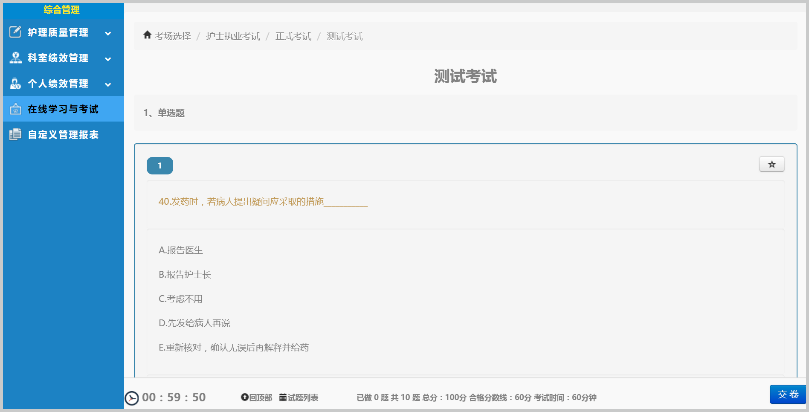
Task: Open the 试题列表 question list
Action: point(299,398)
